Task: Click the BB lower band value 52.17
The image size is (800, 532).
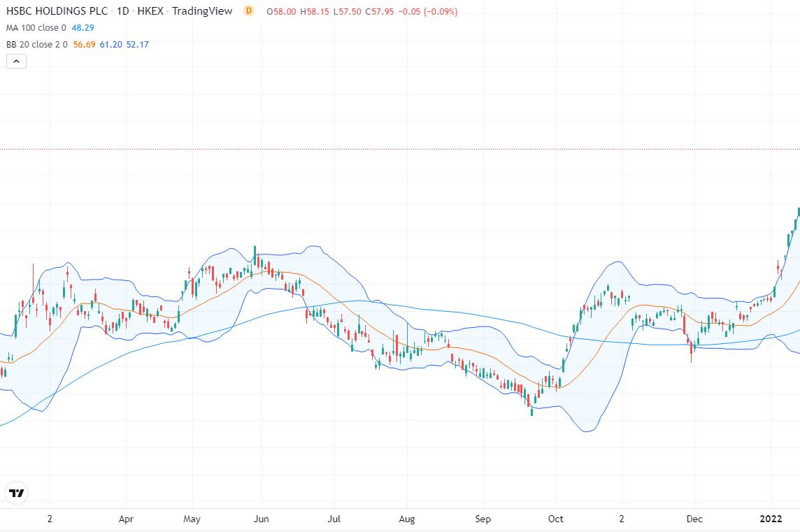Action: (x=137, y=44)
